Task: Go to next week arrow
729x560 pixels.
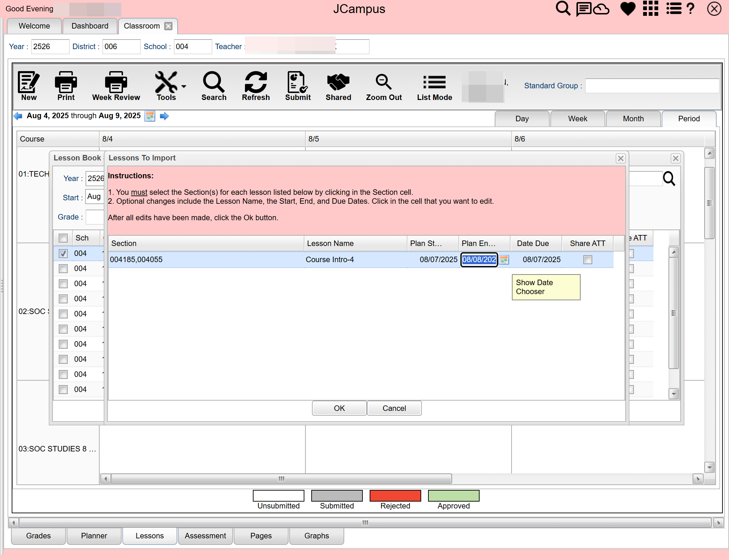Action: pyautogui.click(x=164, y=116)
